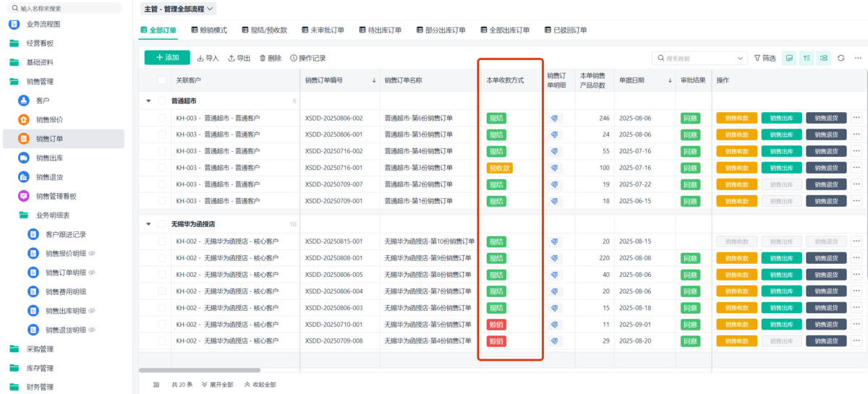Check the 普通超市 group checkbox
This screenshot has width=868, height=394.
(x=162, y=101)
